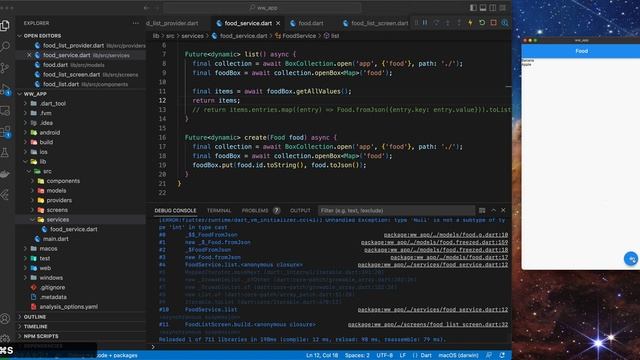The height and width of the screenshot is (360, 640).
Task: Collapse the lib folder
Action: pos(42,162)
